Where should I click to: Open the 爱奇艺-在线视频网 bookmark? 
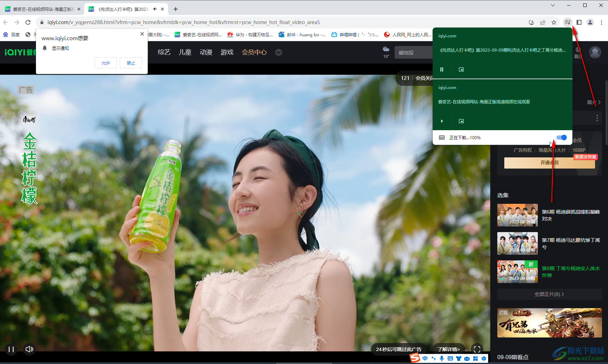coord(198,35)
